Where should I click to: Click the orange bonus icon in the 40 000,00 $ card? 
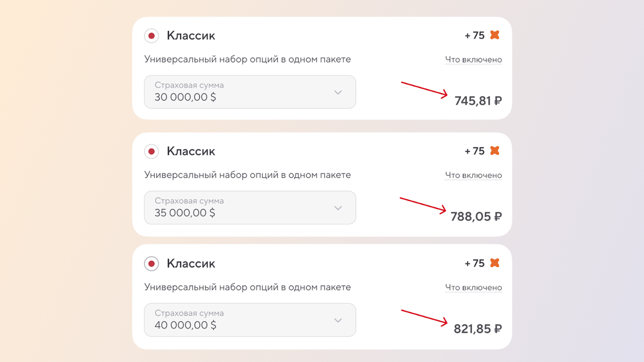[x=495, y=263]
